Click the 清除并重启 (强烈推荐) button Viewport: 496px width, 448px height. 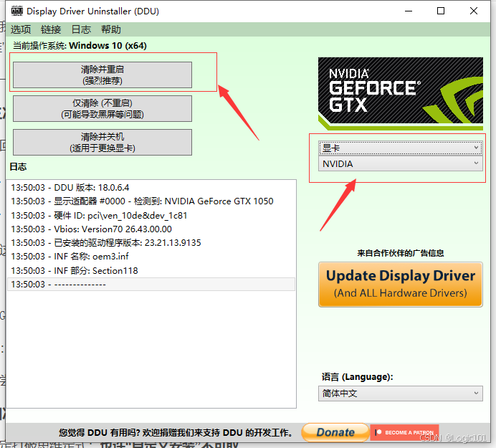pyautogui.click(x=102, y=75)
